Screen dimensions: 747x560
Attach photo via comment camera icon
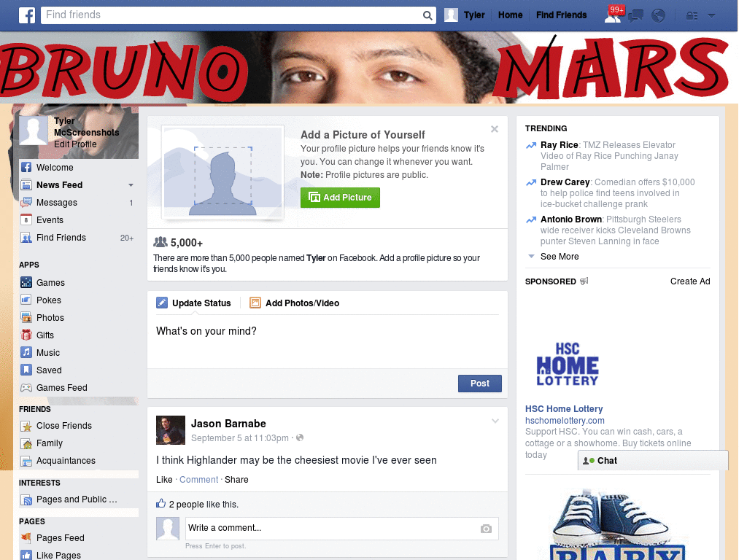click(486, 529)
